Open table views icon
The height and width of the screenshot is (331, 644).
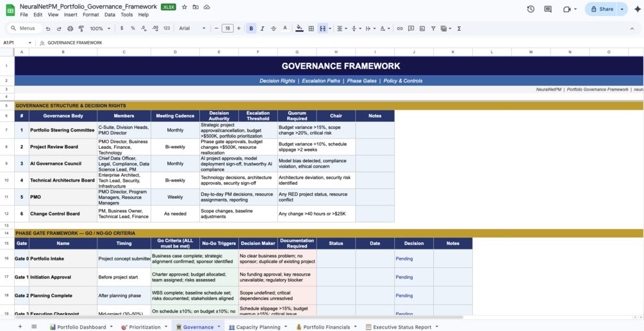point(445,29)
